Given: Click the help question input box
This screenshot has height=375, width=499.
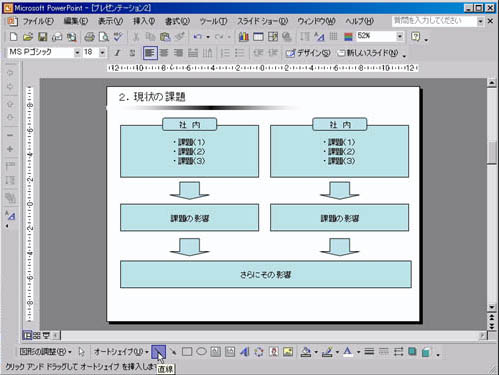Looking at the screenshot, I should pos(434,21).
